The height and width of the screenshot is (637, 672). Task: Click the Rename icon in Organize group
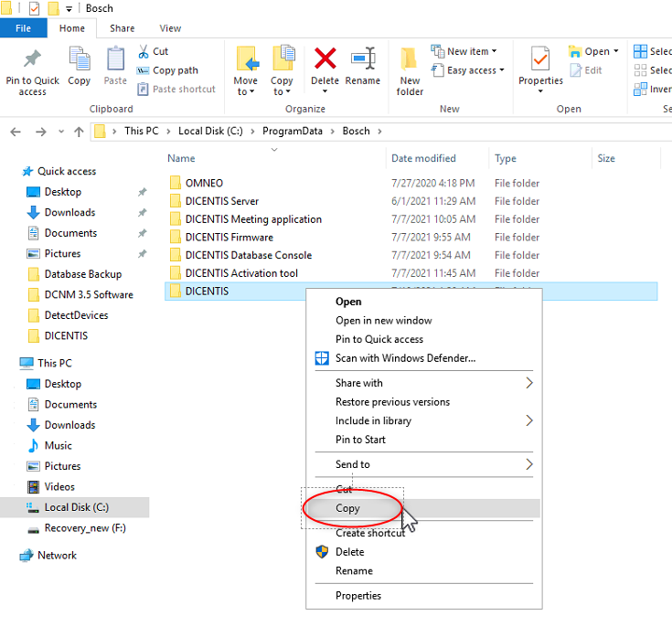(x=363, y=60)
